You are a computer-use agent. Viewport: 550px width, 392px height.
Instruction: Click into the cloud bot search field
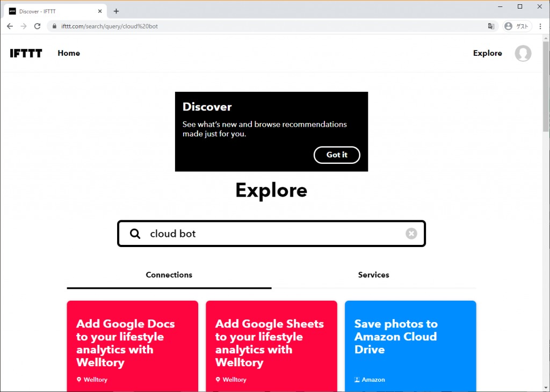tap(271, 234)
